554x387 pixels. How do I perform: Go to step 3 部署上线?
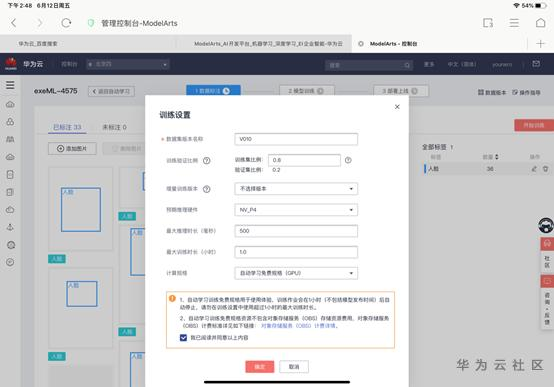[401, 91]
